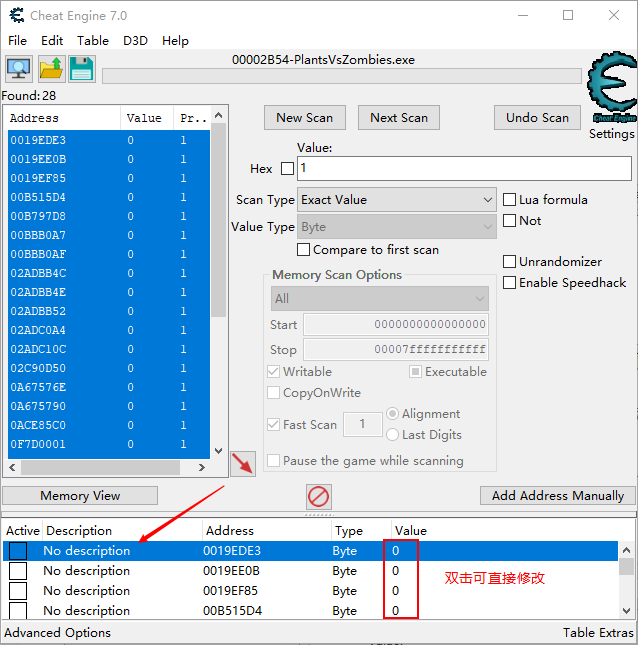Image resolution: width=638 pixels, height=645 pixels.
Task: Open Memory View
Action: (x=80, y=496)
